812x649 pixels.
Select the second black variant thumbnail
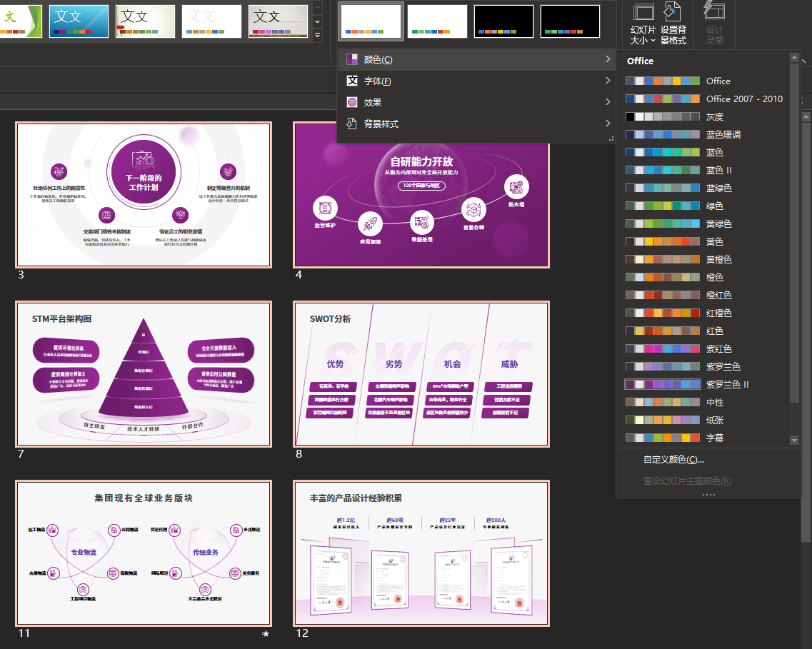pyautogui.click(x=570, y=21)
